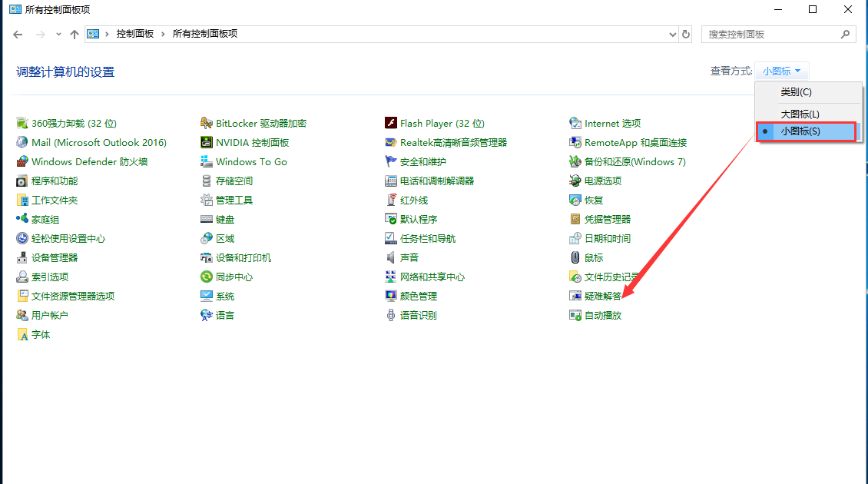This screenshot has height=484, width=868.
Task: Focus the 搜索控制面板 search box
Action: 779,35
